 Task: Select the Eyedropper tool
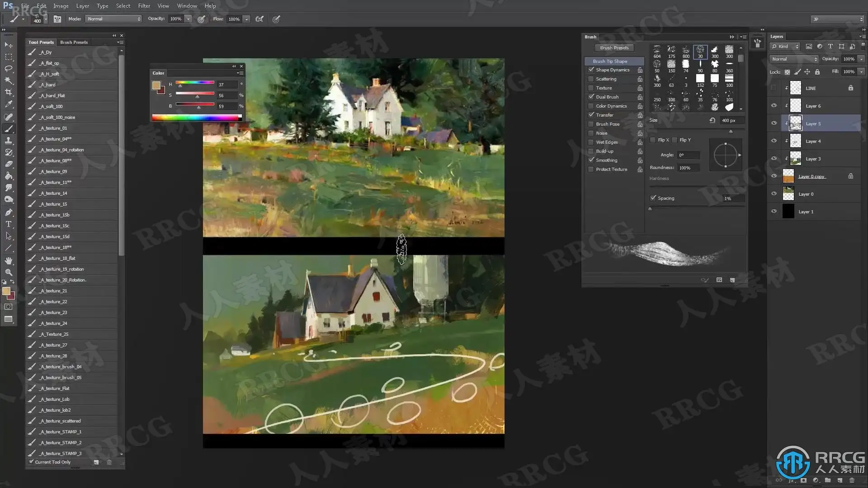[9, 104]
